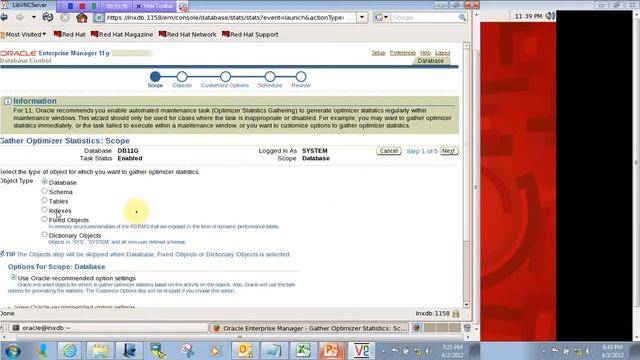The height and width of the screenshot is (360, 640).
Task: Click the Customize Options wizard step
Action: click(225, 76)
